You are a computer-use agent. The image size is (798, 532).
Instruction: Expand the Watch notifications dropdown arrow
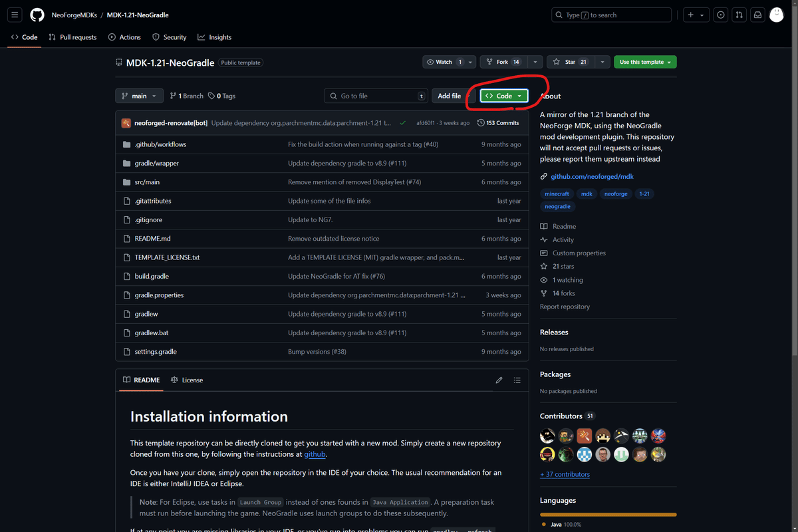click(x=470, y=62)
